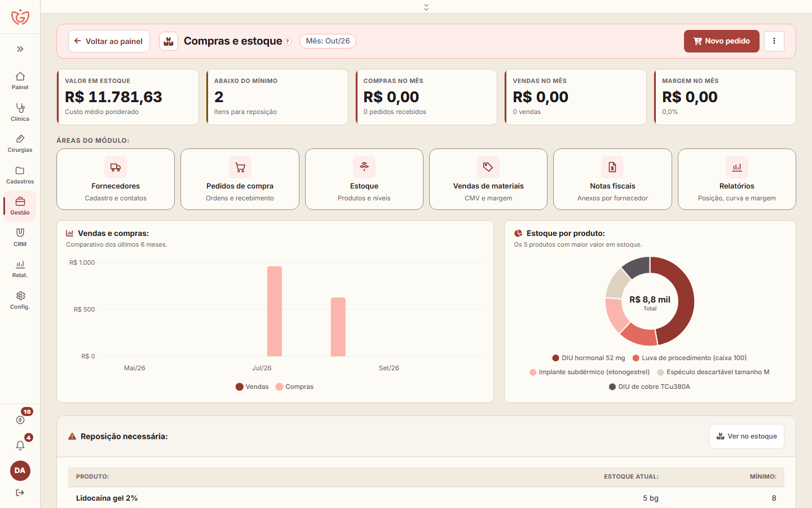Click the logout icon
Viewport: 812px width, 508px height.
pyautogui.click(x=20, y=493)
